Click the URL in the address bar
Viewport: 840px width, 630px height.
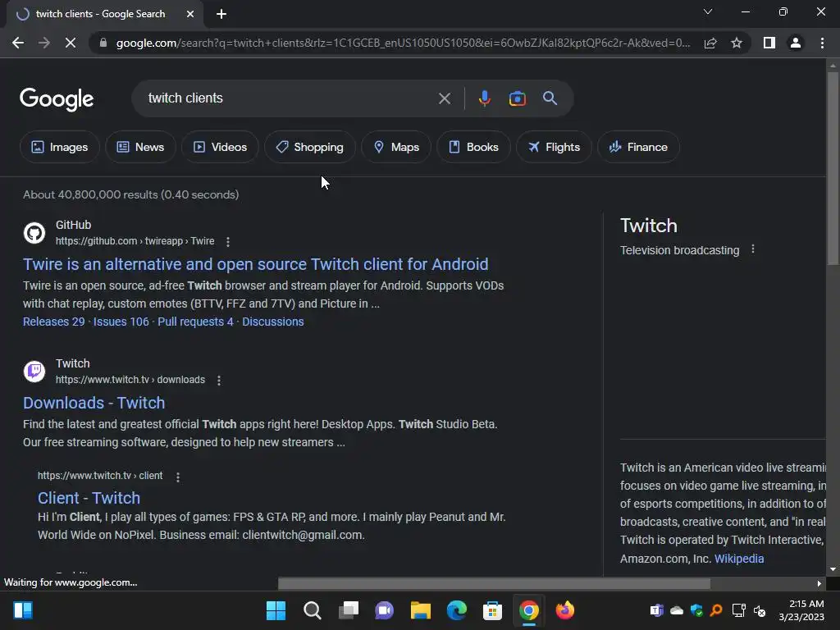click(403, 43)
